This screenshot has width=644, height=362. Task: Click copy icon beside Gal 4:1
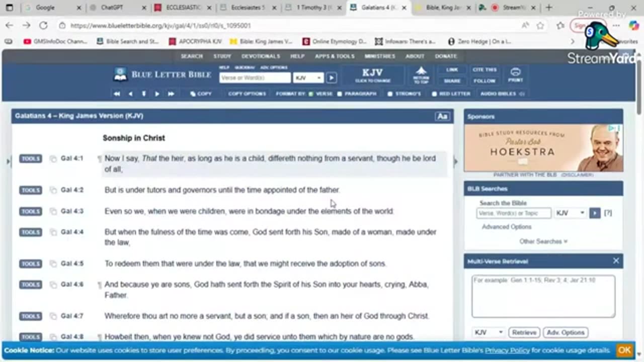pyautogui.click(x=53, y=159)
